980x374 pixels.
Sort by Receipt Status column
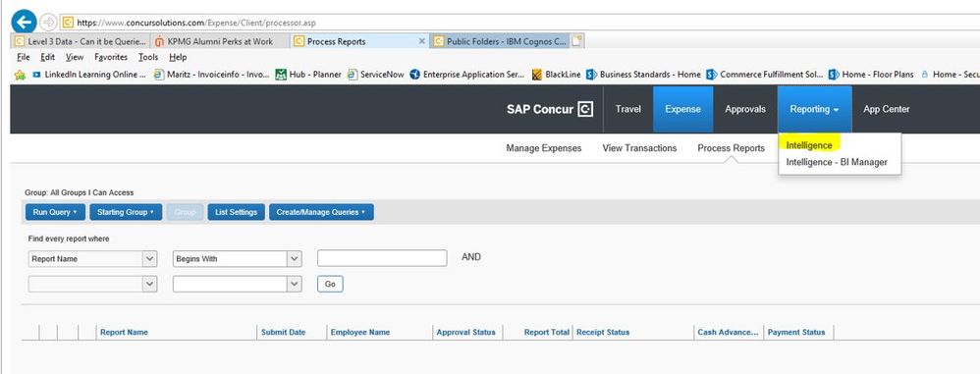click(x=603, y=332)
